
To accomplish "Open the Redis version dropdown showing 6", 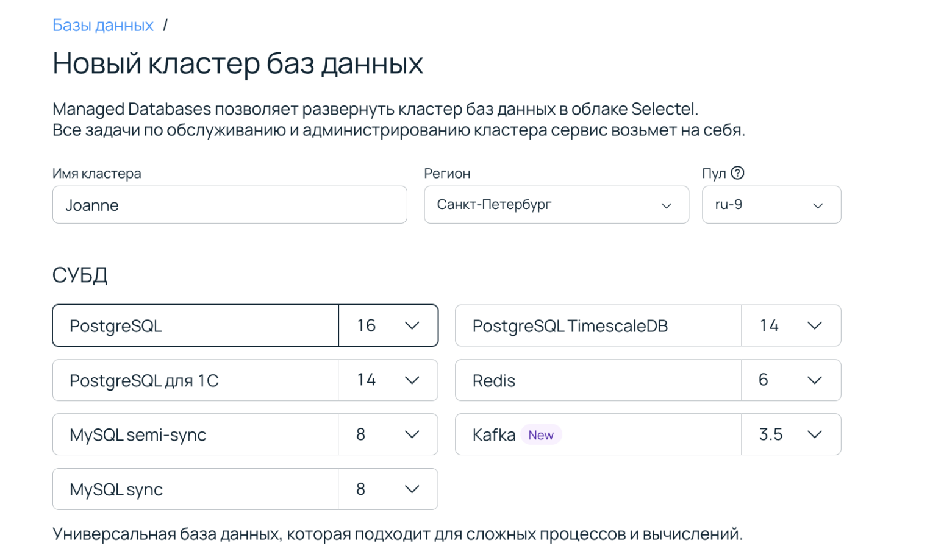I will click(791, 380).
